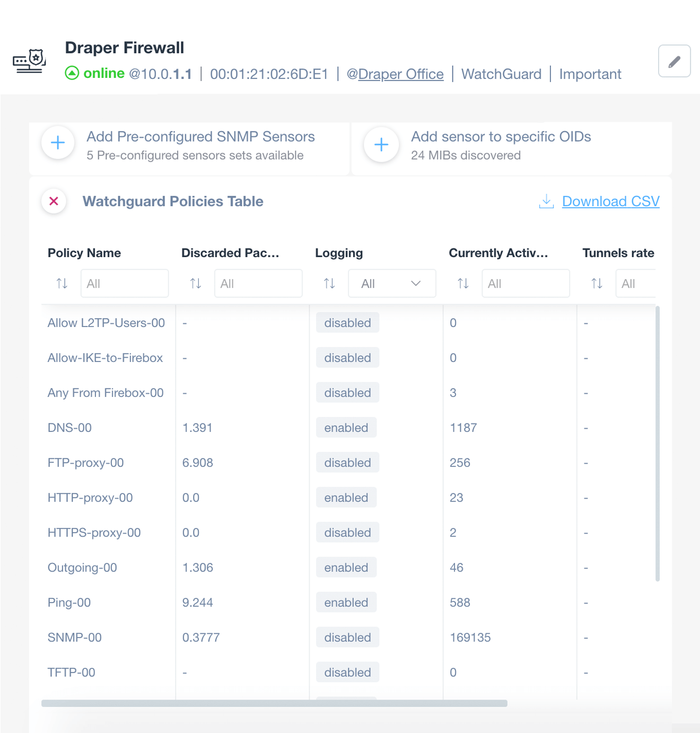This screenshot has width=700, height=733.
Task: Sort table by Policy Name arrows
Action: point(62,284)
